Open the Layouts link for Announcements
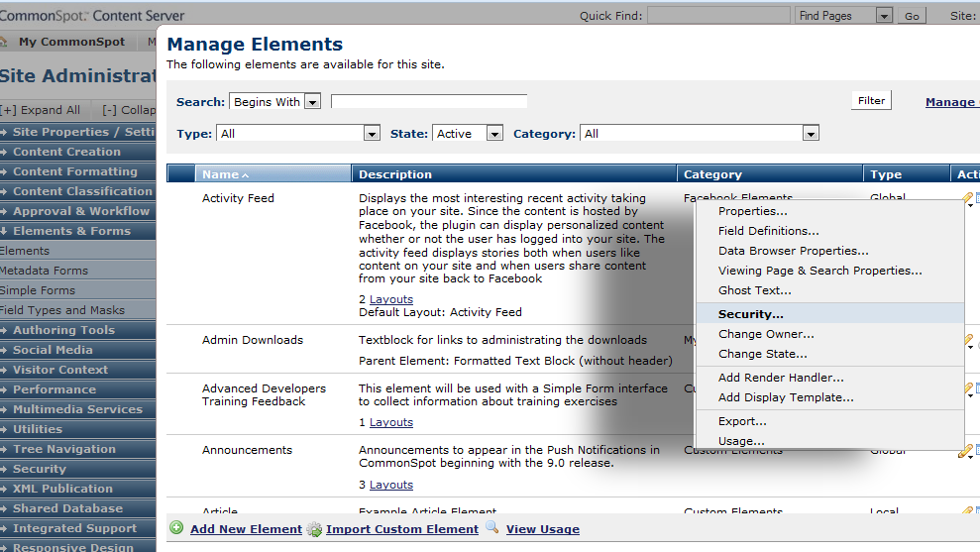This screenshot has height=552, width=980. click(x=391, y=485)
